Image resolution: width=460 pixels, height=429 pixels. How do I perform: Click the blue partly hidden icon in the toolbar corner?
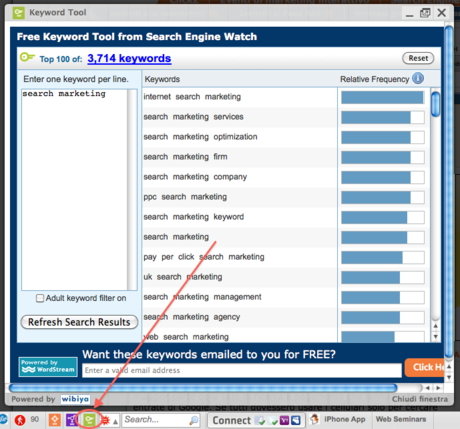point(3,420)
